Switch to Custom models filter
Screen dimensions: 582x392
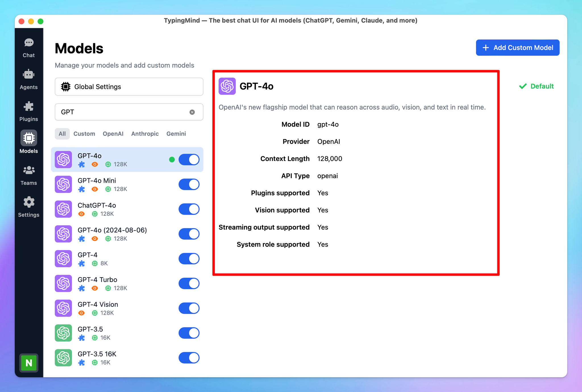click(84, 134)
